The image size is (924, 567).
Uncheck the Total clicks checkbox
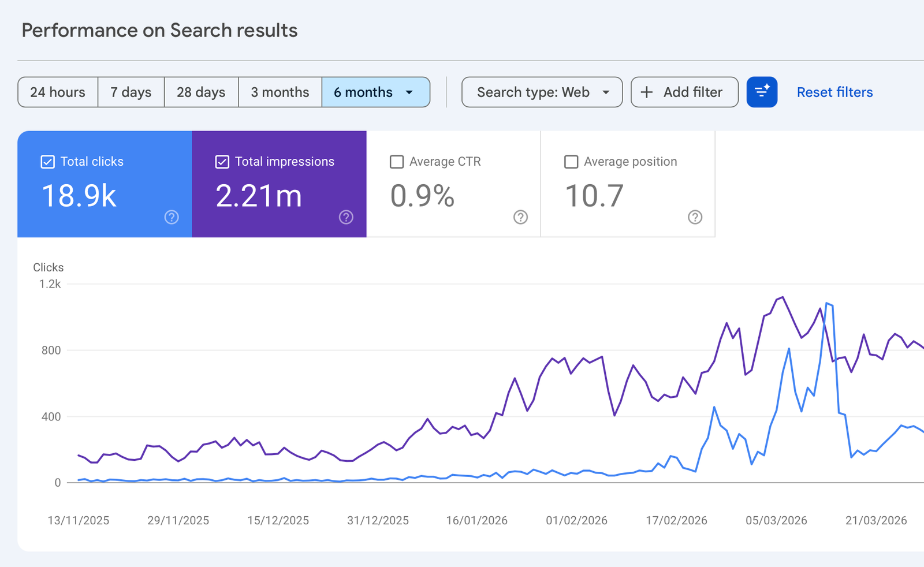(x=48, y=162)
